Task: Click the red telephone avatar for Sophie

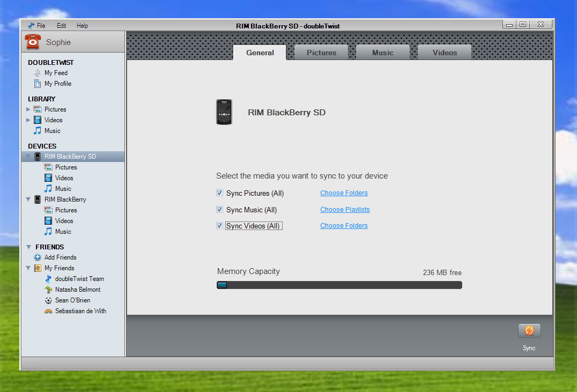Action: click(x=33, y=42)
